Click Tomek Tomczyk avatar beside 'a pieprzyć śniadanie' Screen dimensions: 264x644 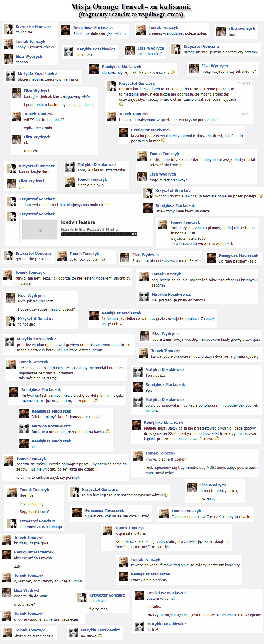click(x=141, y=30)
